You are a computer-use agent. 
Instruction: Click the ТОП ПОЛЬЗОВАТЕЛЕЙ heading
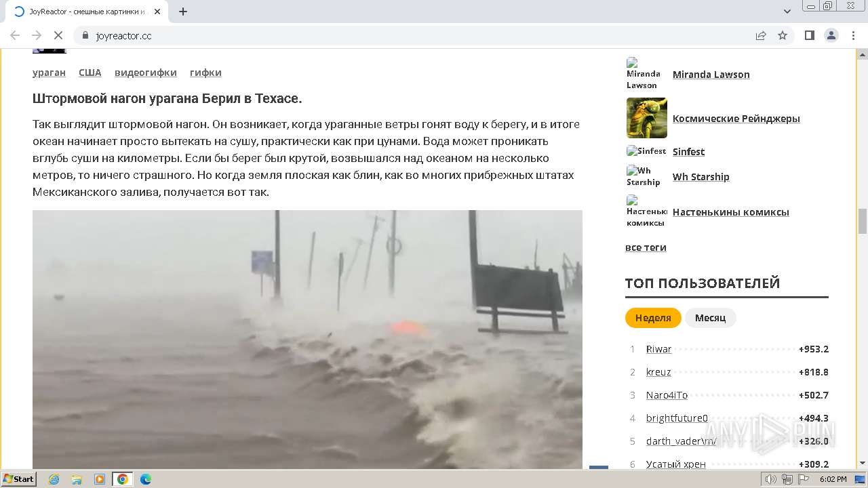[703, 283]
